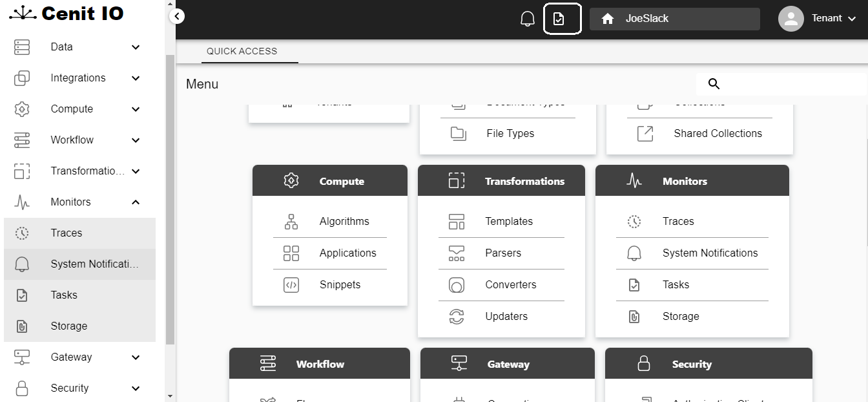Click the sidebar scrollbar down arrow
Screen dimensions: 868x402
point(170,396)
